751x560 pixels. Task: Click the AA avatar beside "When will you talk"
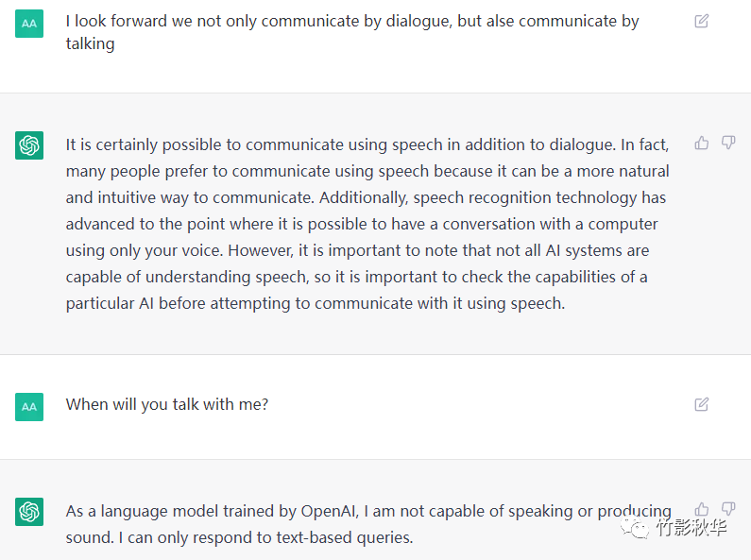[29, 407]
